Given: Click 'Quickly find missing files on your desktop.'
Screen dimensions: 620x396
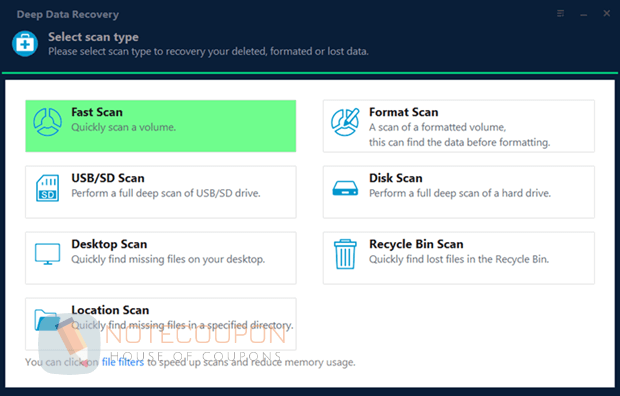Looking at the screenshot, I should 168,260.
